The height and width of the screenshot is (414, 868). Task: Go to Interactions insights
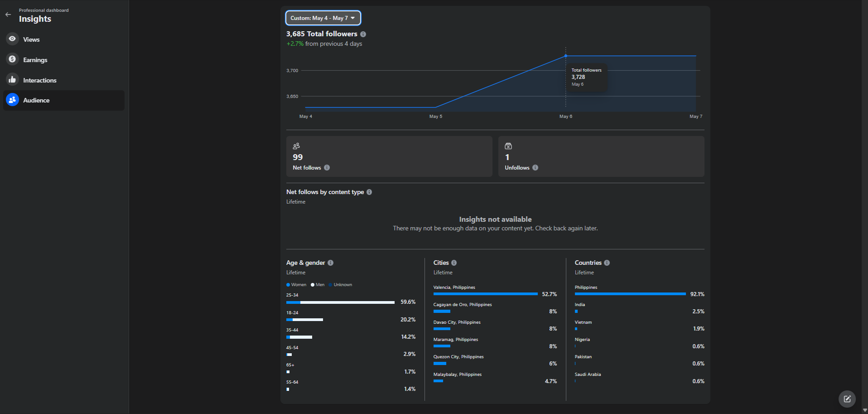[x=39, y=80]
